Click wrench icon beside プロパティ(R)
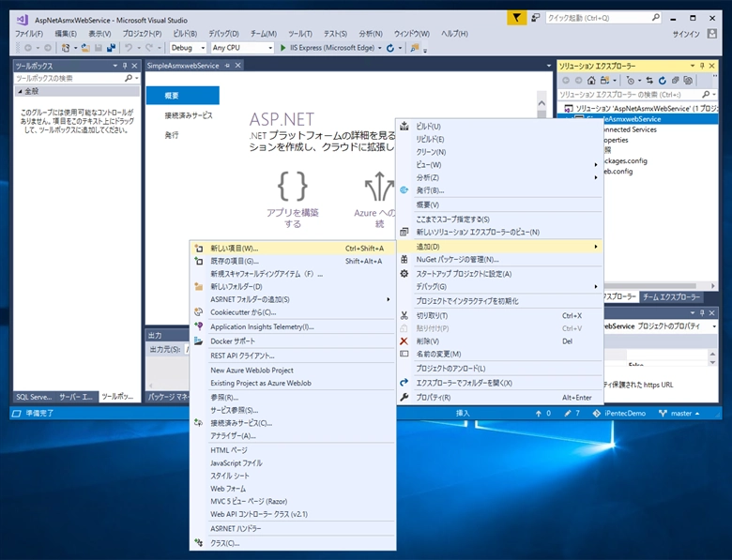The width and height of the screenshot is (732, 560). [404, 397]
